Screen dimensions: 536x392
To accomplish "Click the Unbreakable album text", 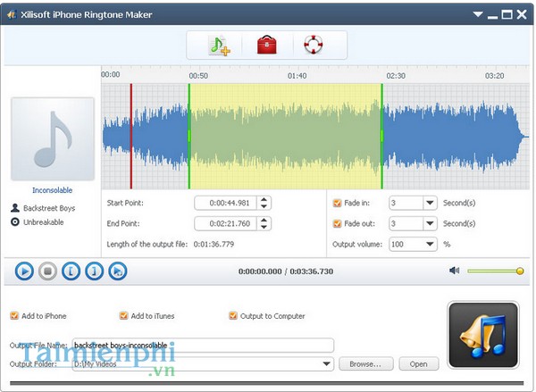I will (x=44, y=222).
